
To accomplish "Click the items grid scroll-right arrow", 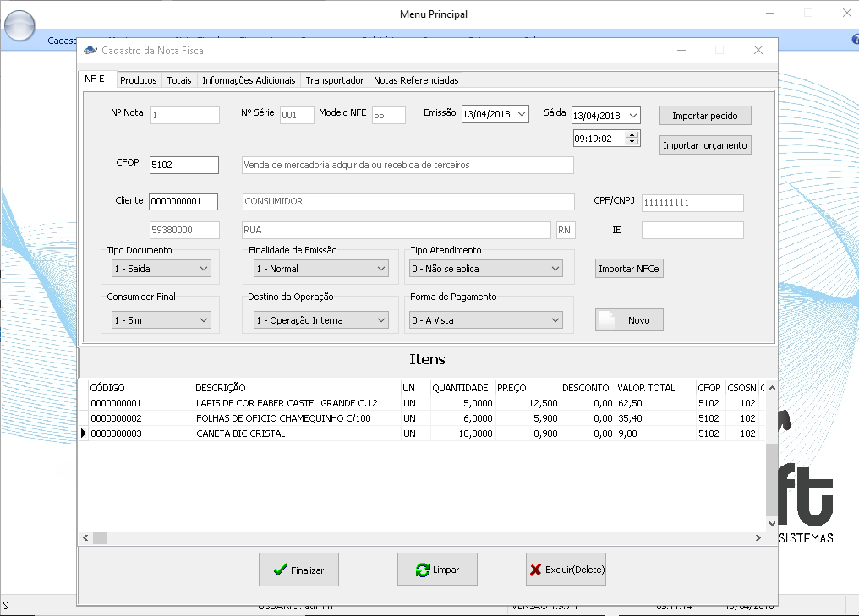I will (758, 537).
